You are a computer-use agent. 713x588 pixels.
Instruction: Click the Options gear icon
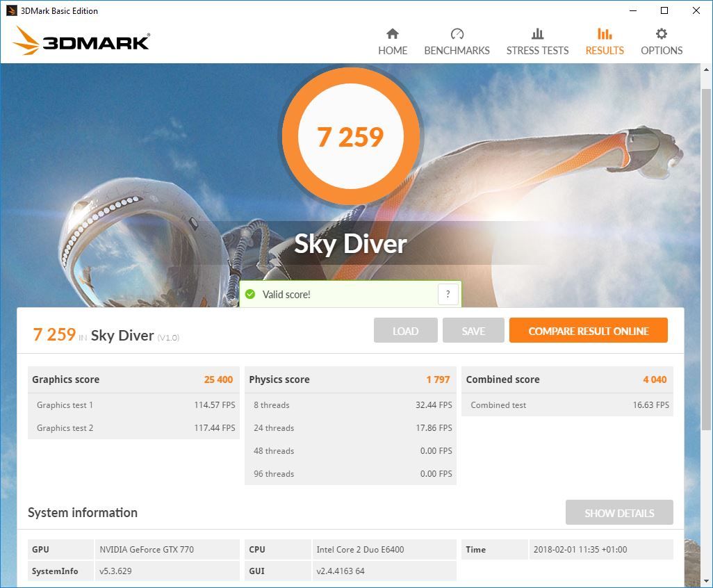click(662, 33)
